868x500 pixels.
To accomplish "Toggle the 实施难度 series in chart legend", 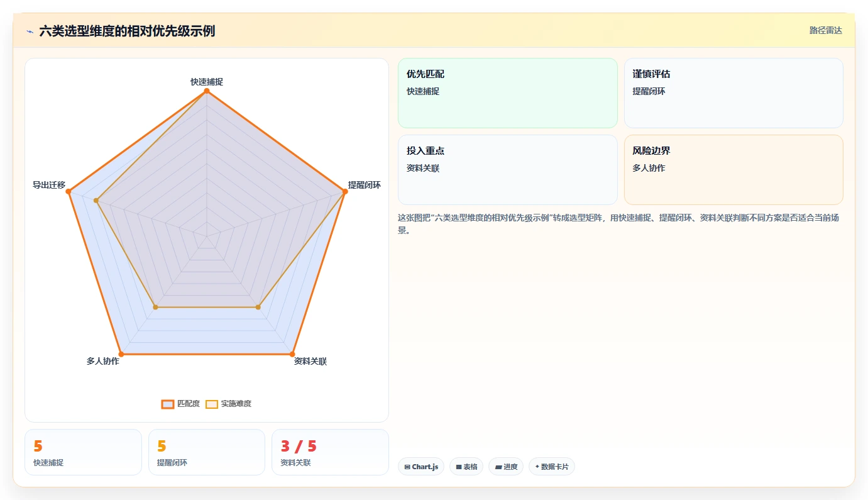I will click(228, 404).
